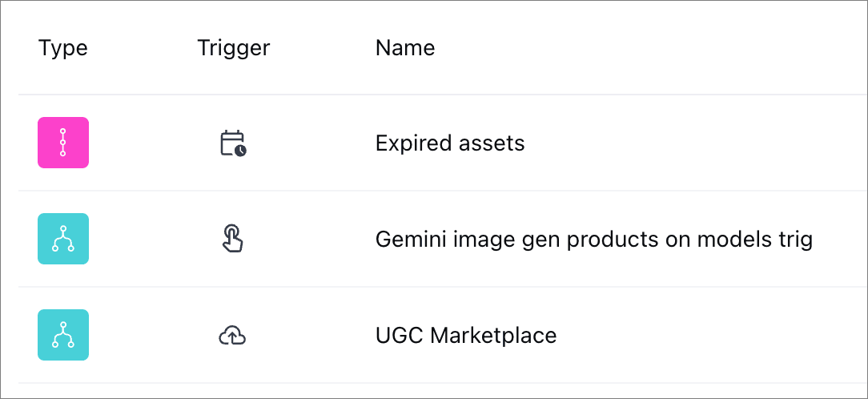Screen dimensions: 868x399
Task: Click the scheduled calendar-clock trigger icon
Action: 233,143
